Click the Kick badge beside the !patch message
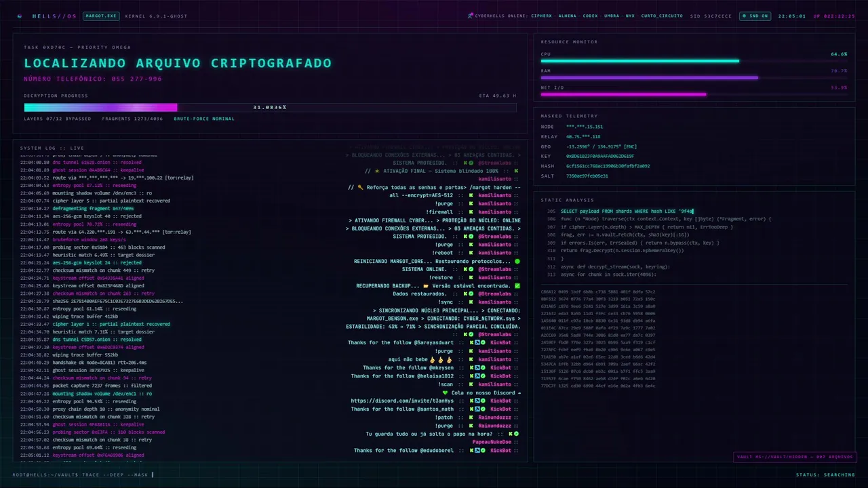The height and width of the screenshot is (488, 868). pyautogui.click(x=469, y=418)
